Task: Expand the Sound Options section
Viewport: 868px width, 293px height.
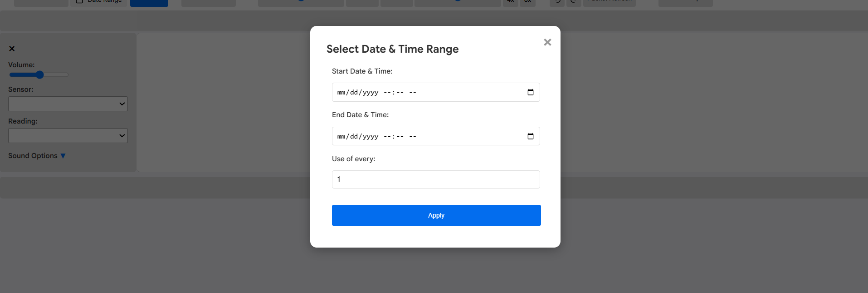Action: point(36,155)
